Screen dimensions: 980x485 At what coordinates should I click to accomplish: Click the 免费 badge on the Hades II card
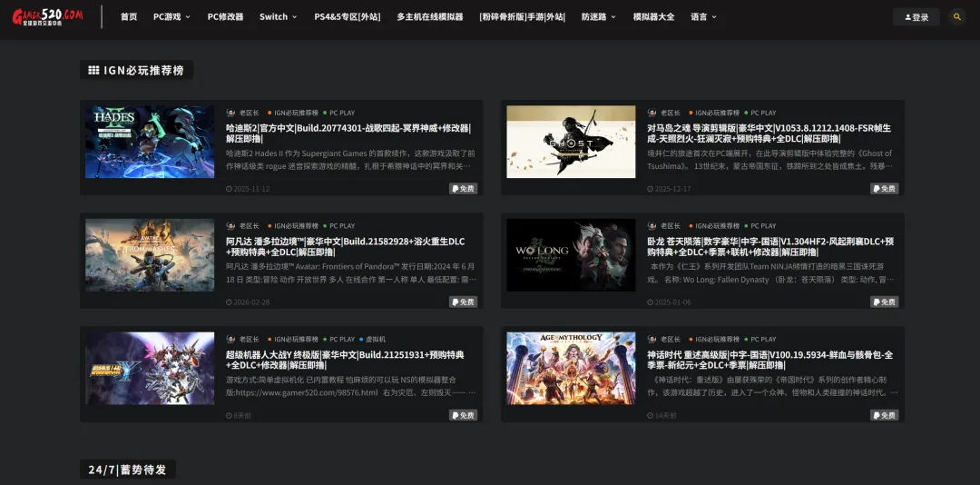point(463,188)
